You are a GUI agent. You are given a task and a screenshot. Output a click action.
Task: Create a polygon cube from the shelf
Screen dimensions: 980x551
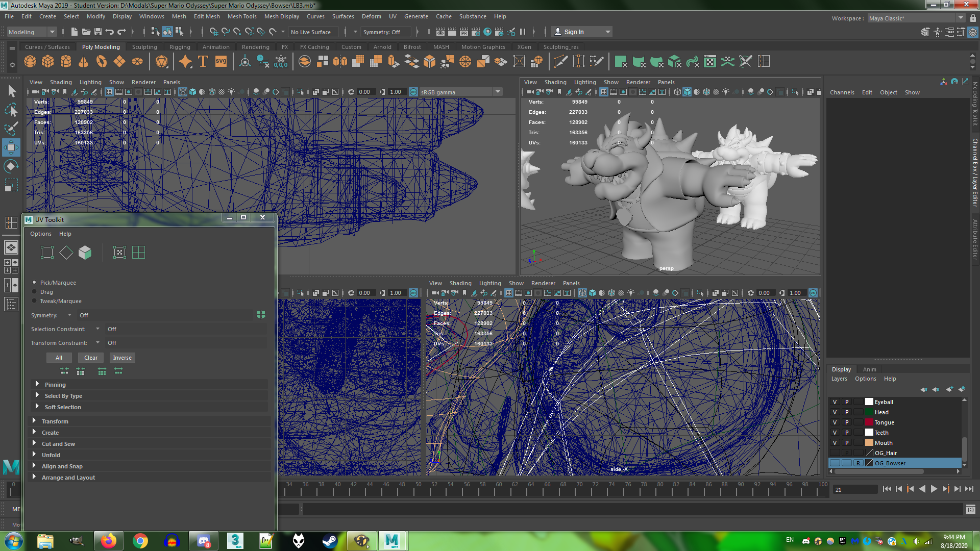(x=48, y=62)
